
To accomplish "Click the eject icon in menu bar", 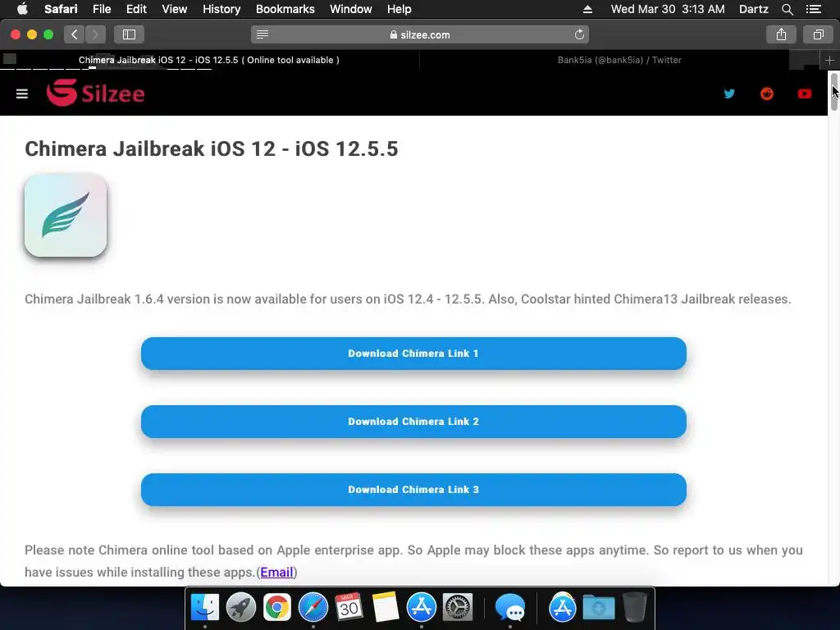I will [587, 9].
